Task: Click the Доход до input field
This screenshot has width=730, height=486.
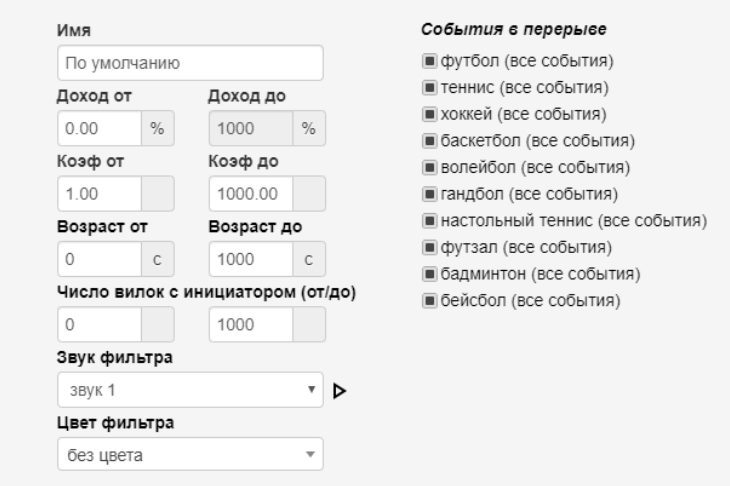Action: coord(251,128)
